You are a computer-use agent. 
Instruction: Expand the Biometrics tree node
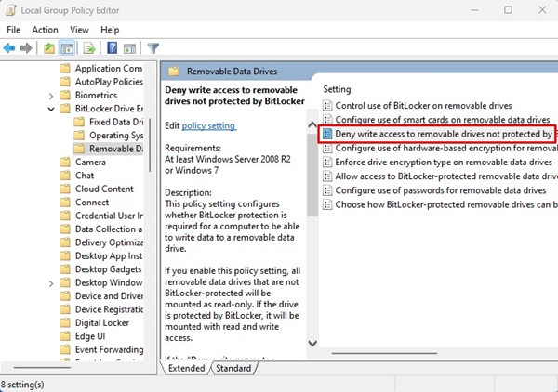(x=49, y=95)
